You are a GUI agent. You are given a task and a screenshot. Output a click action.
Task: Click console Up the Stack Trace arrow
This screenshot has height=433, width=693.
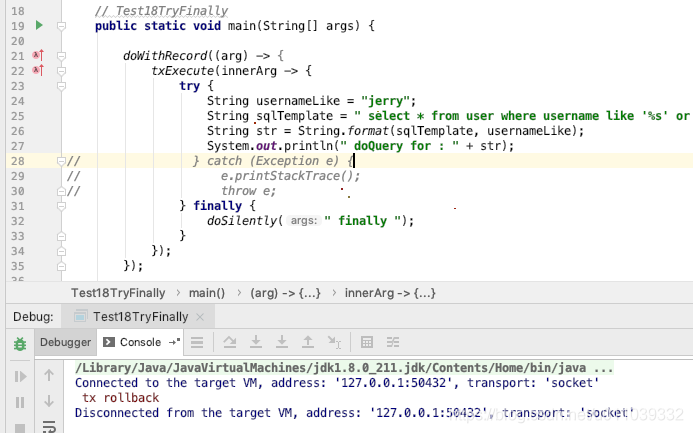point(49,376)
